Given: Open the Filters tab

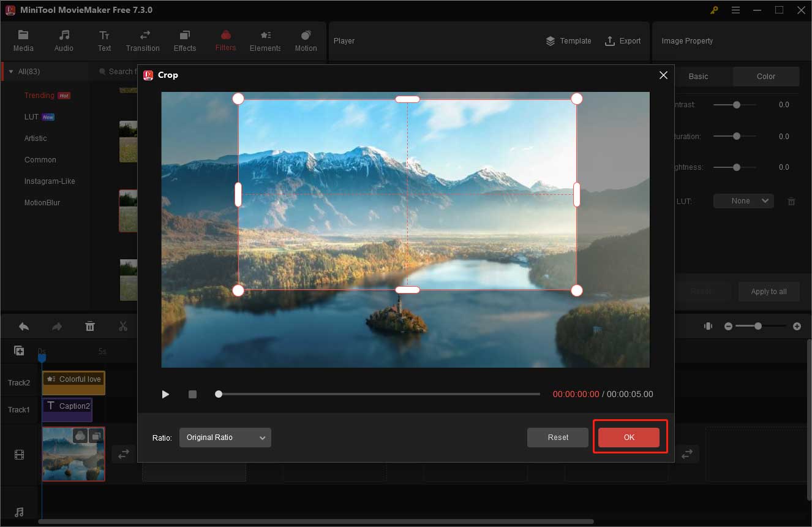Looking at the screenshot, I should (225, 40).
